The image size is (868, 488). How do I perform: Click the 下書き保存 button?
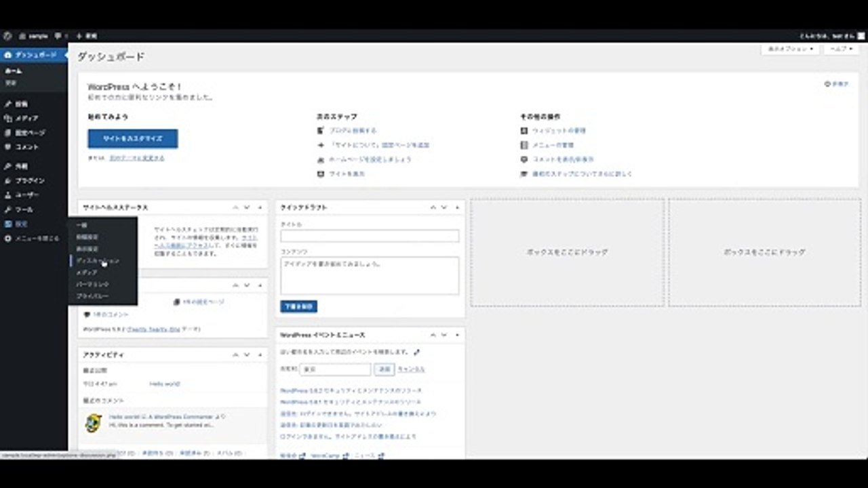(x=298, y=306)
